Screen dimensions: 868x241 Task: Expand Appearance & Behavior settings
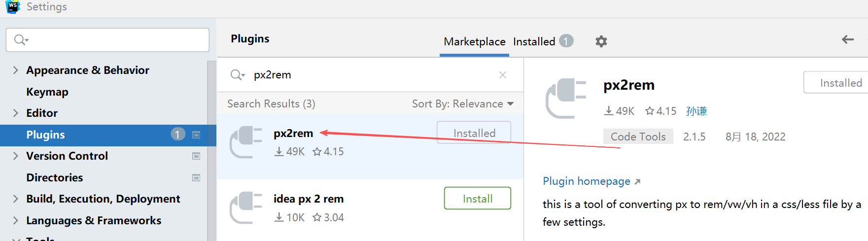tap(15, 70)
